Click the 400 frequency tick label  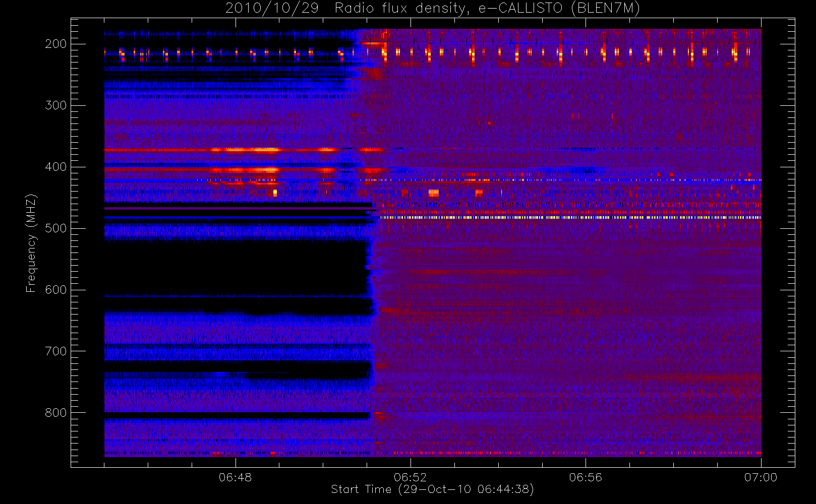[x=56, y=167]
